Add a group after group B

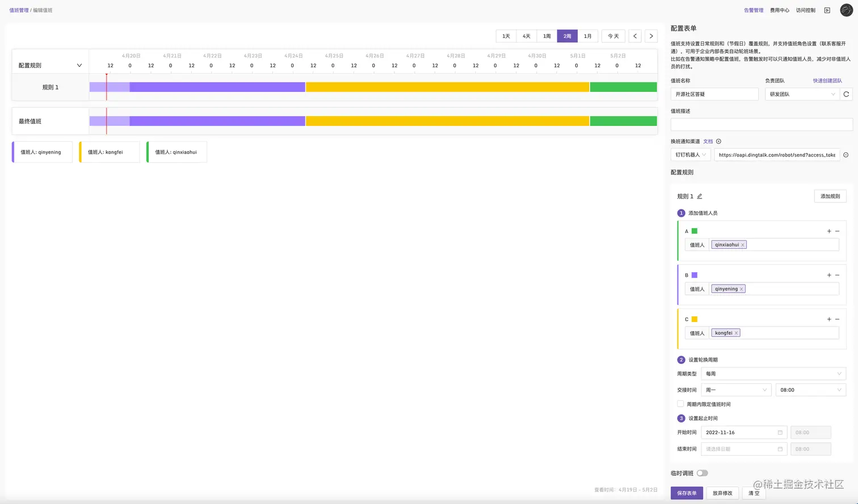(x=829, y=275)
